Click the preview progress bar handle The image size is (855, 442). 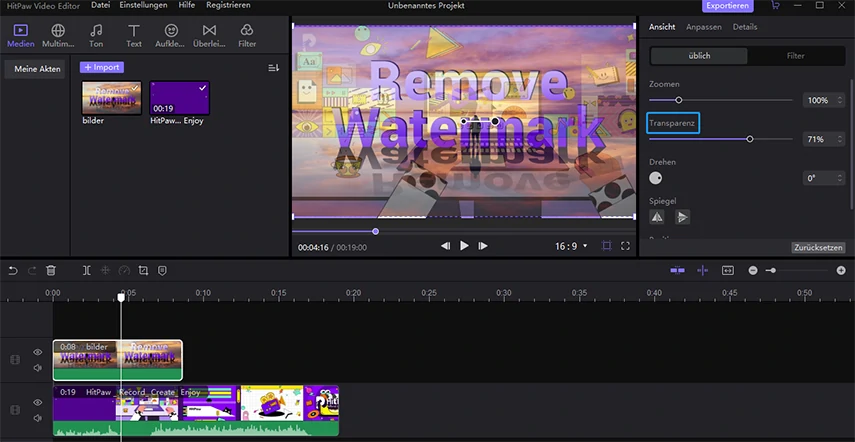(375, 232)
